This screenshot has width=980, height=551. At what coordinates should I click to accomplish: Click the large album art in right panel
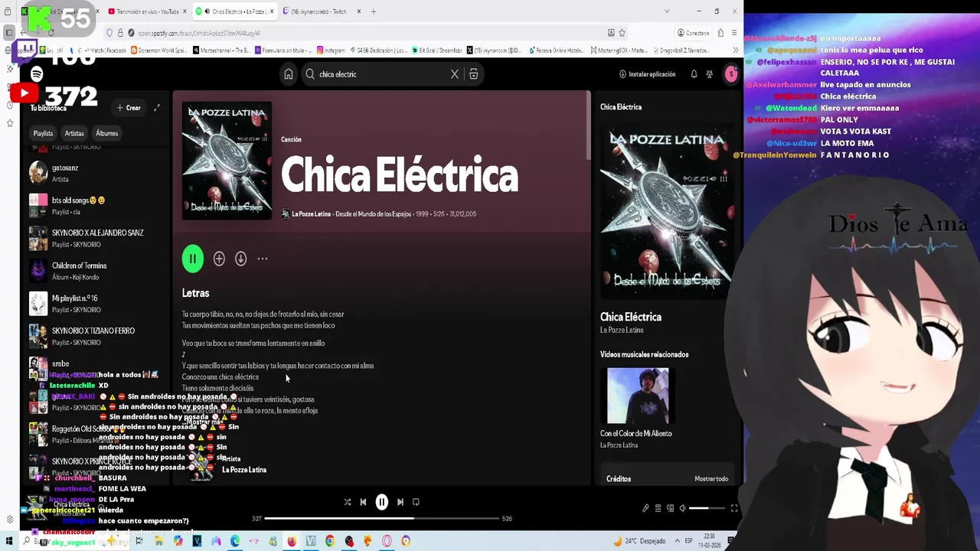pos(667,210)
